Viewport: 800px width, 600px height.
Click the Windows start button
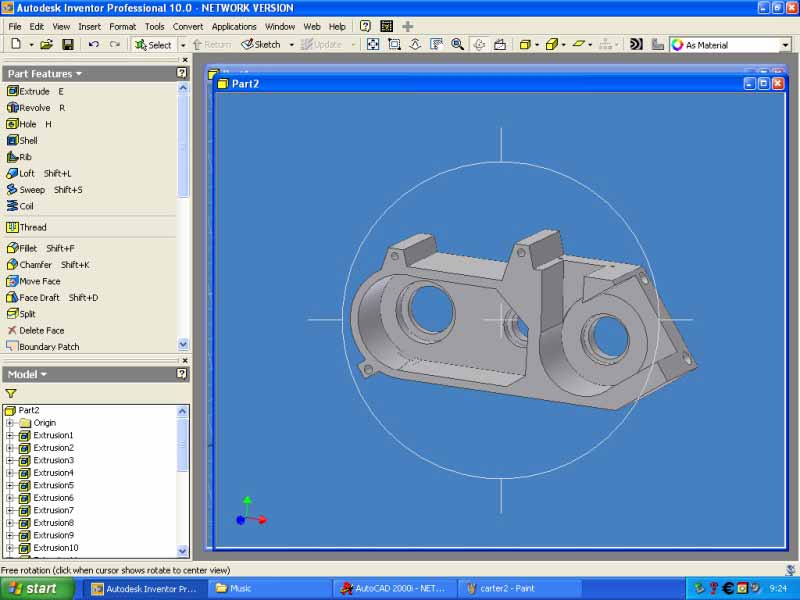click(37, 588)
